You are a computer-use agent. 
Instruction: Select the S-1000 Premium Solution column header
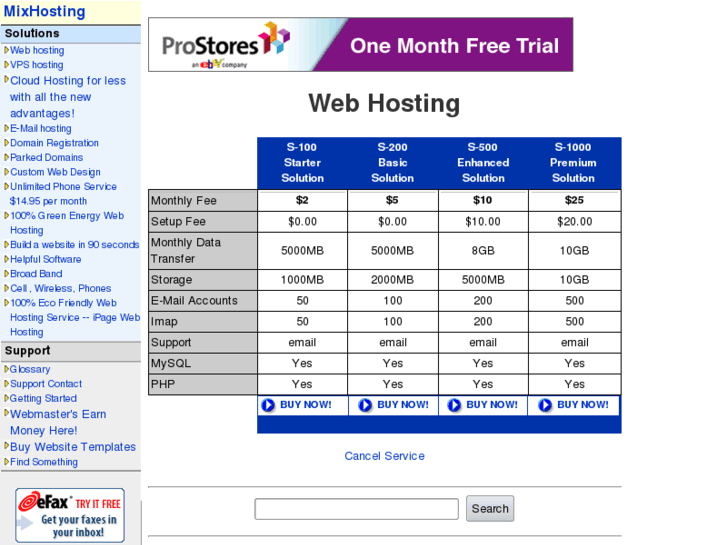[x=574, y=163]
